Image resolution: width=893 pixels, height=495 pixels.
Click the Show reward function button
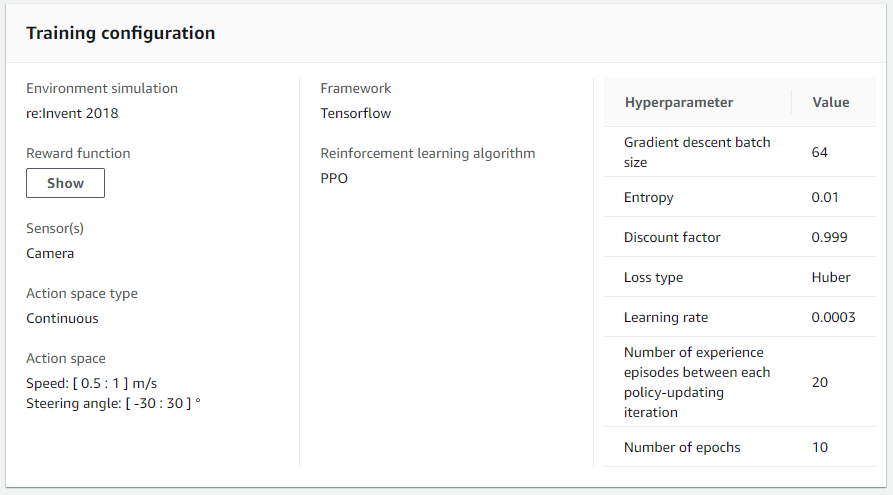65,183
